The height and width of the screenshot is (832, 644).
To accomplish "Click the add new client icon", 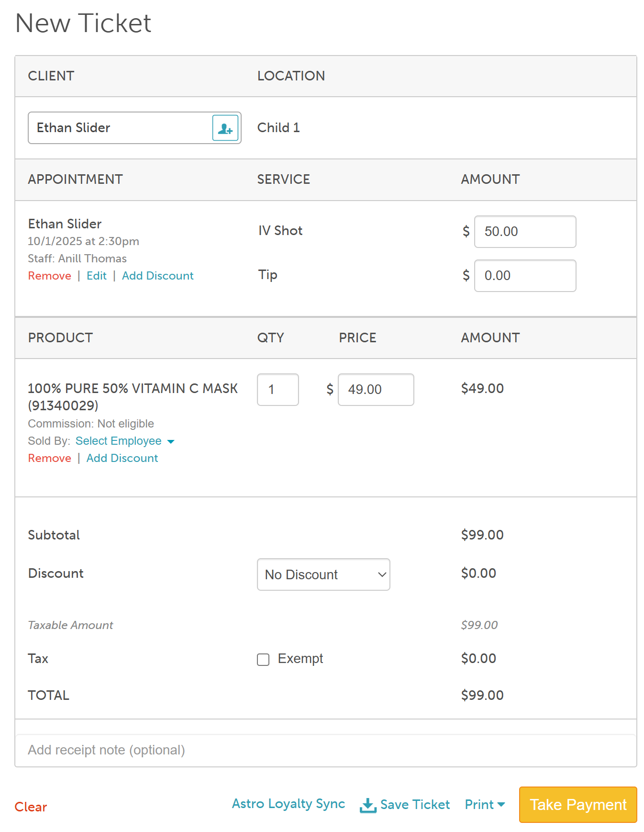I will tap(225, 128).
